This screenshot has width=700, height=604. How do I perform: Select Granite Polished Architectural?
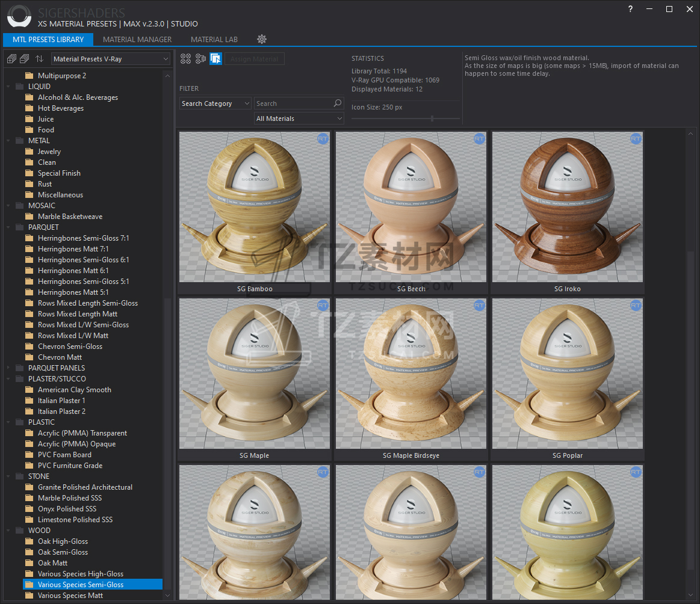click(85, 487)
